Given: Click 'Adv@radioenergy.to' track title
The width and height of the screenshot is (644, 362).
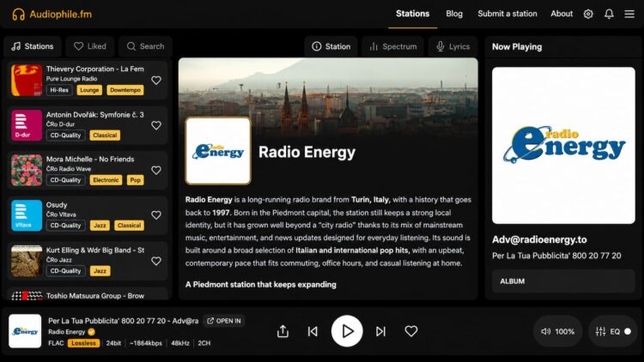Looking at the screenshot, I should click(x=539, y=239).
